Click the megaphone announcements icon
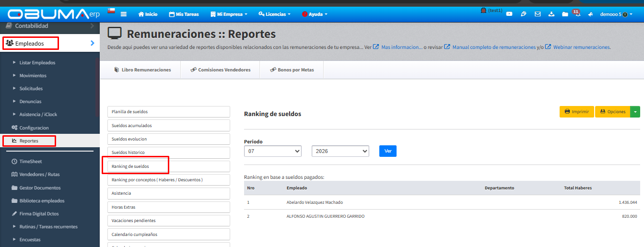 click(591, 14)
